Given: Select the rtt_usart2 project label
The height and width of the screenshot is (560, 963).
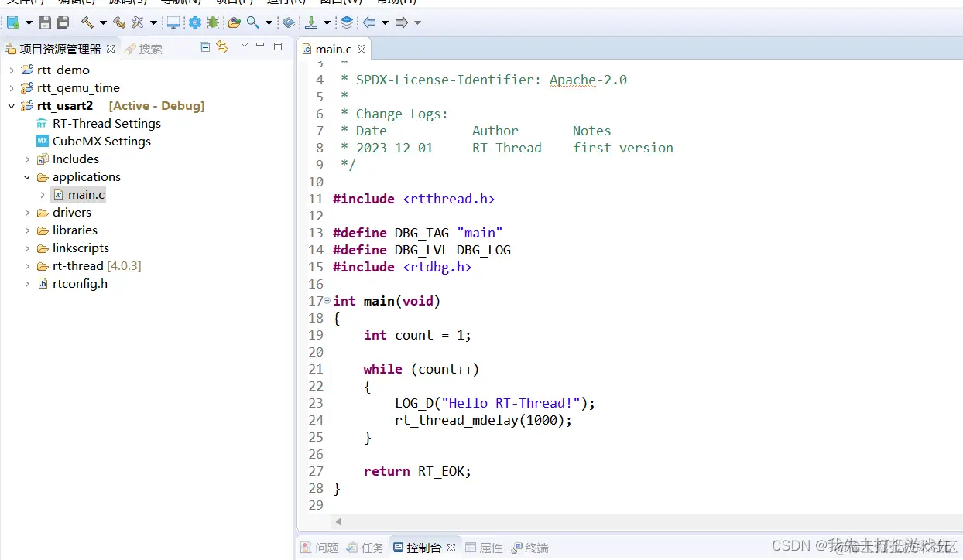Looking at the screenshot, I should coord(65,105).
